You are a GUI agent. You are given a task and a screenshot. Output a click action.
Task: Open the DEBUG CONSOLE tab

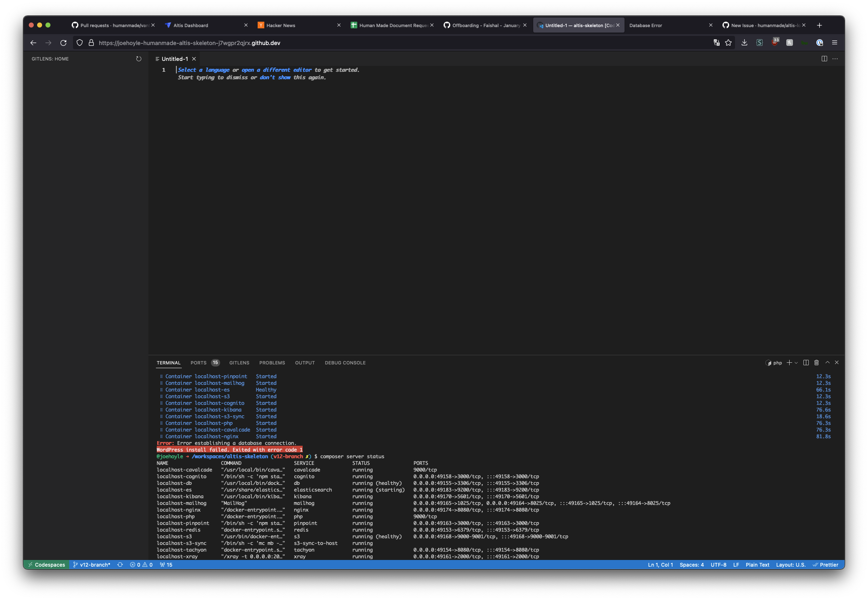tap(345, 363)
